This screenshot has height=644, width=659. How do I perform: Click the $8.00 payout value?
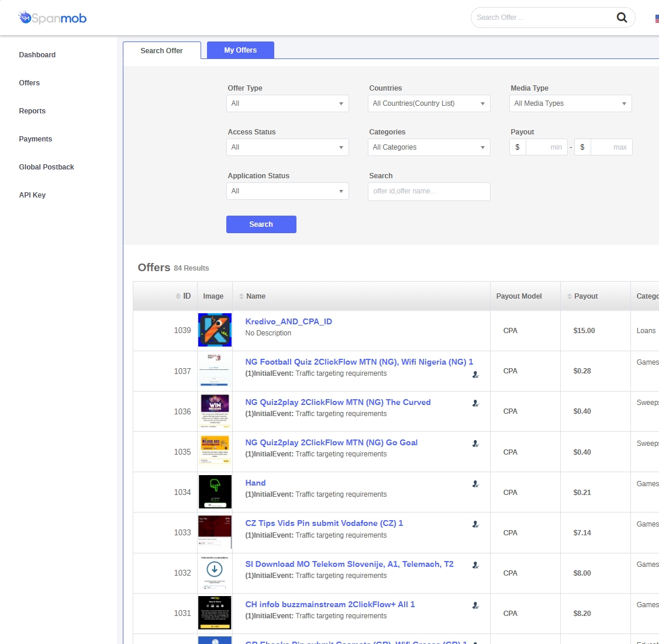[x=582, y=573]
